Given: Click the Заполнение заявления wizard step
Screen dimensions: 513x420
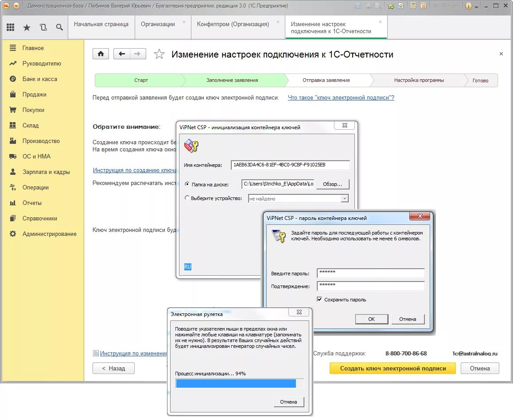Looking at the screenshot, I should pos(232,80).
